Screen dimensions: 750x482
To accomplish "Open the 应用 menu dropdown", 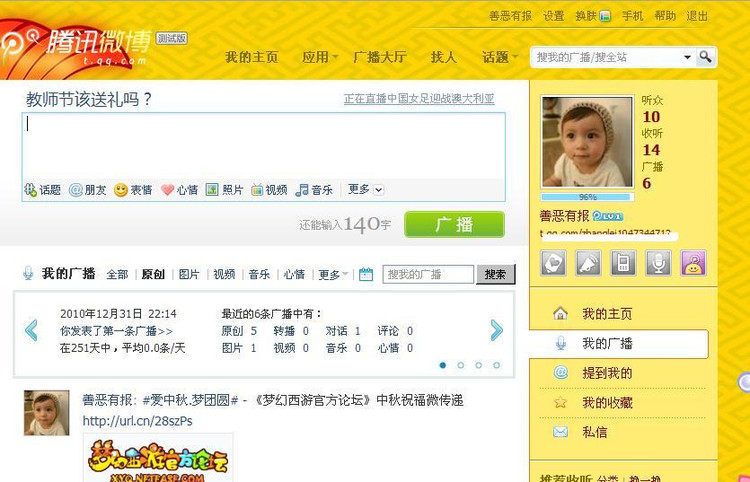I will pyautogui.click(x=320, y=57).
